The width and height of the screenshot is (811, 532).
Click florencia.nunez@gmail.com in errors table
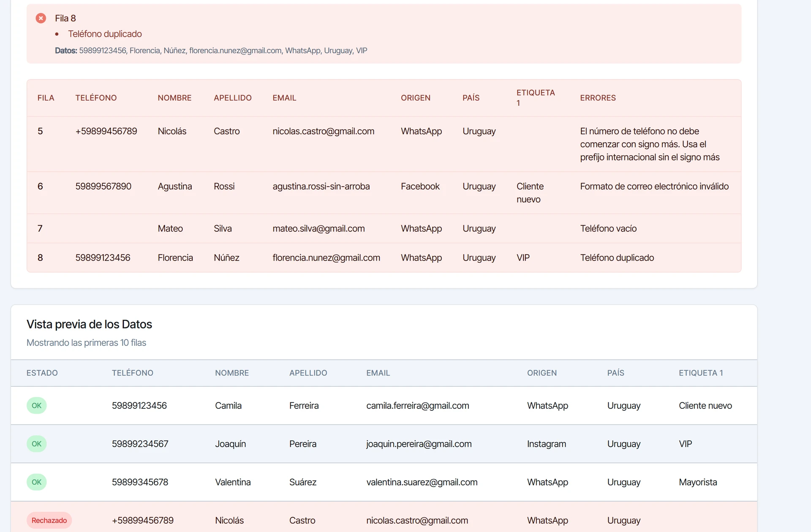[326, 258]
